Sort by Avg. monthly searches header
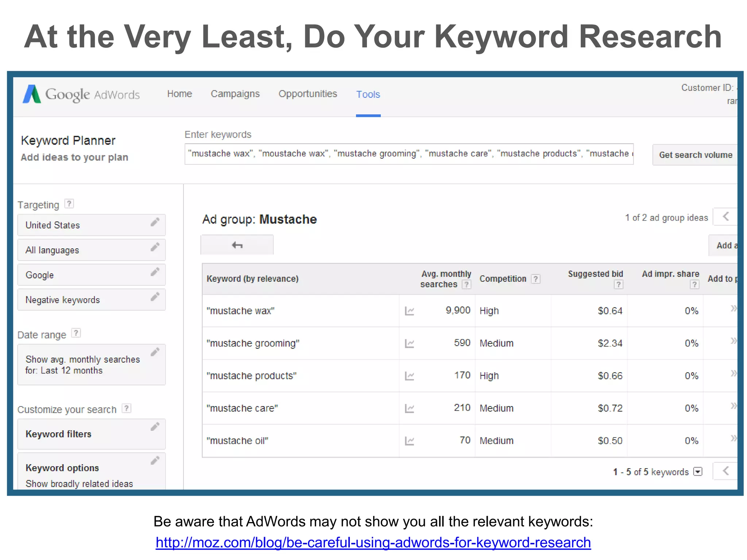Screen dimensions: 747x560 point(446,279)
